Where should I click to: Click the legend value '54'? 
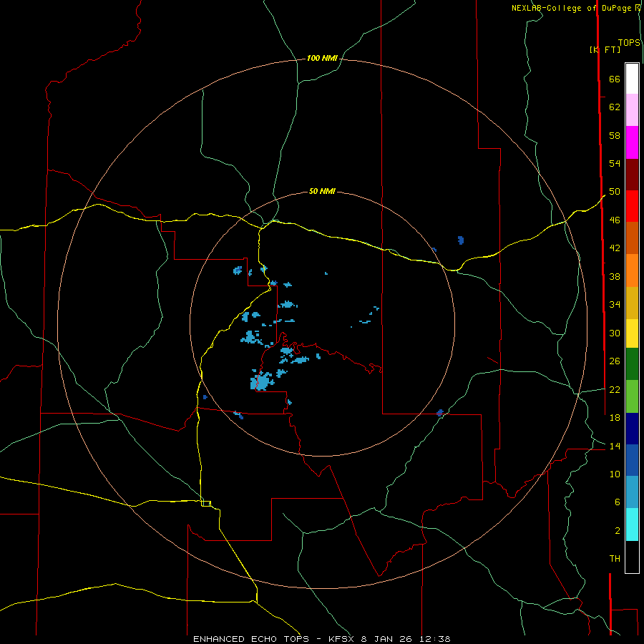click(x=615, y=163)
